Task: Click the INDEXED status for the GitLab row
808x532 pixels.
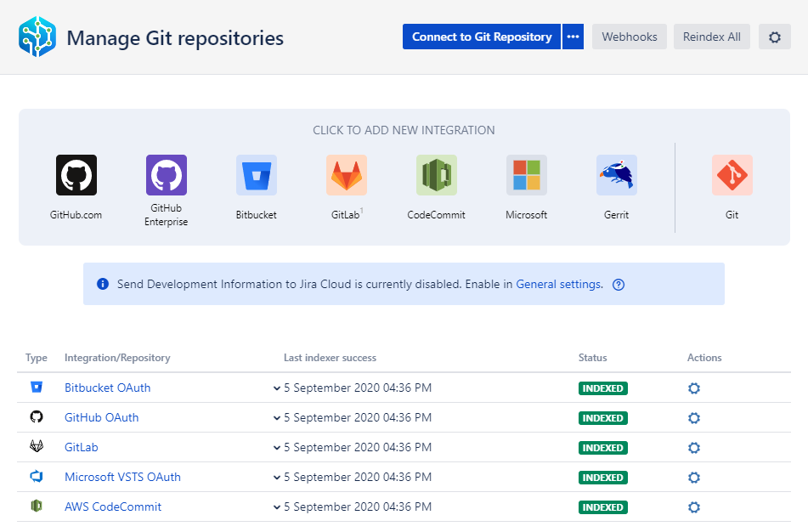Action: tap(603, 448)
